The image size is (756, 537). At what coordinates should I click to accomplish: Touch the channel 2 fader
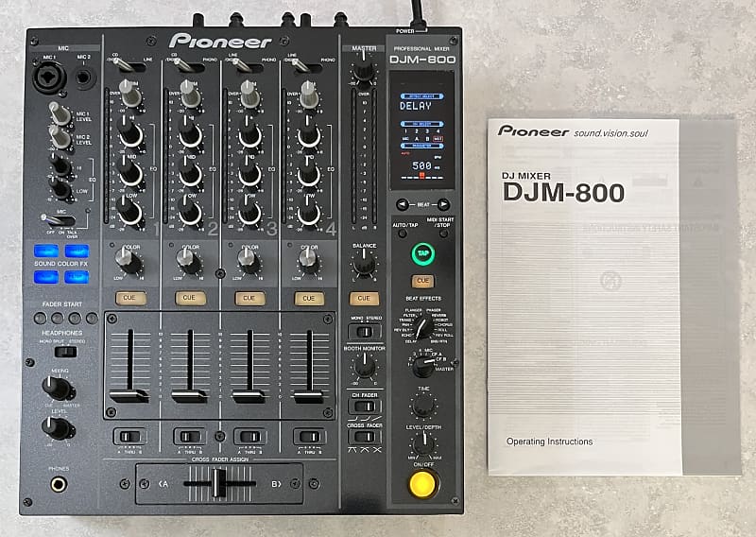190,396
